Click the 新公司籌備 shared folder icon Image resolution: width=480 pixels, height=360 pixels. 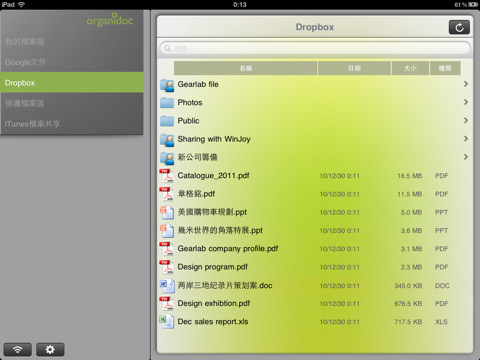[167, 158]
